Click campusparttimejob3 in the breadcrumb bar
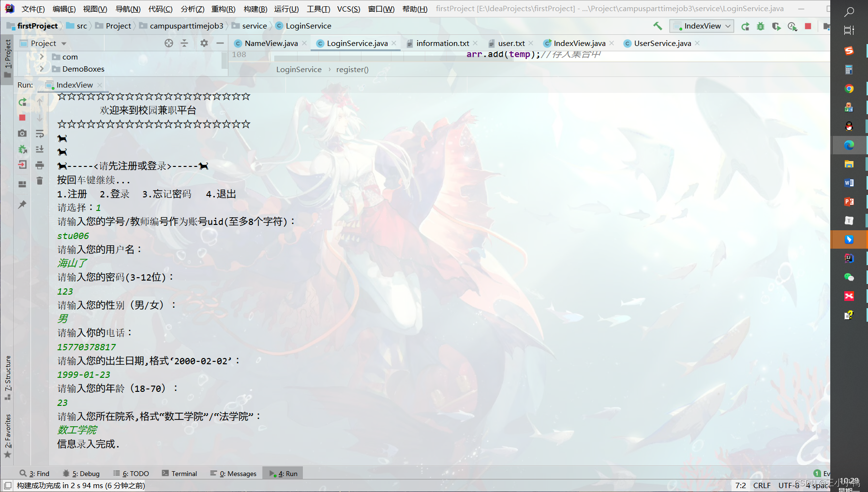Image resolution: width=868 pixels, height=492 pixels. (181, 26)
